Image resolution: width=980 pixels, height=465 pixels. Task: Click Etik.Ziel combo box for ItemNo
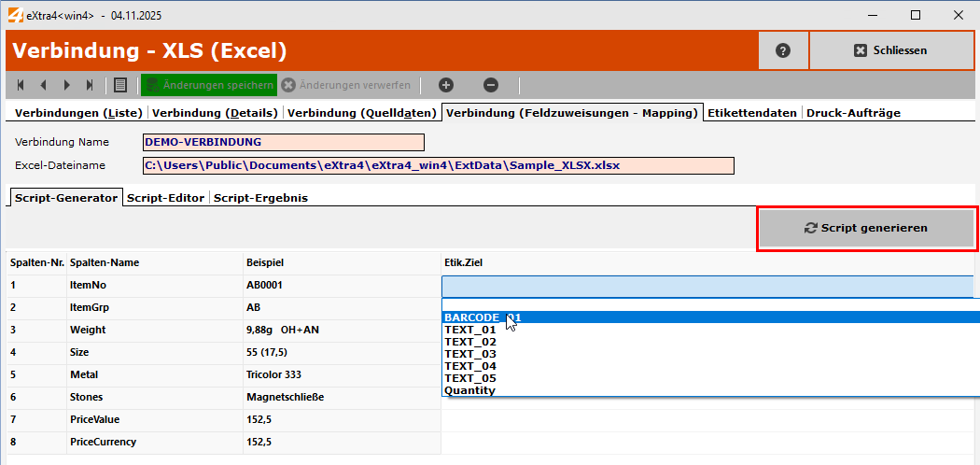click(707, 286)
